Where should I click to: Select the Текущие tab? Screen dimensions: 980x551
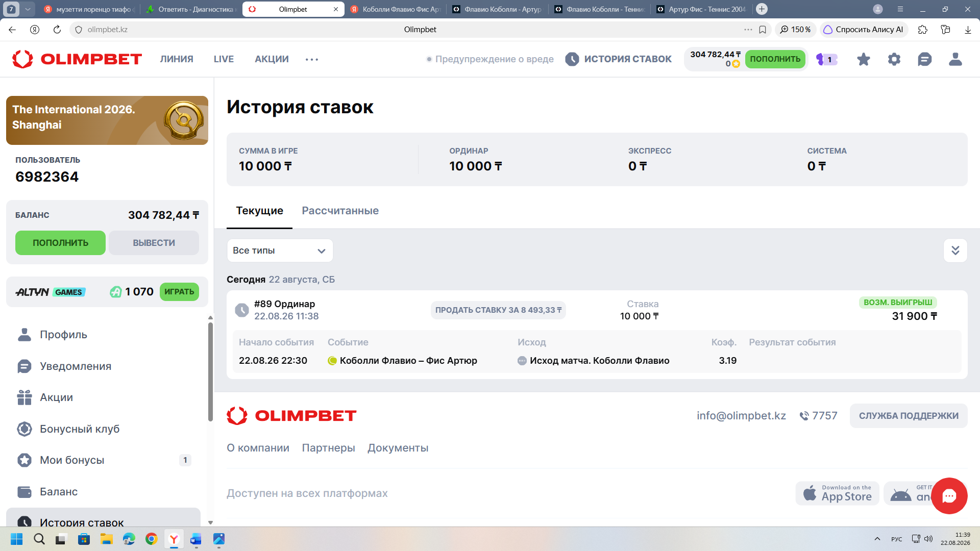tap(259, 211)
